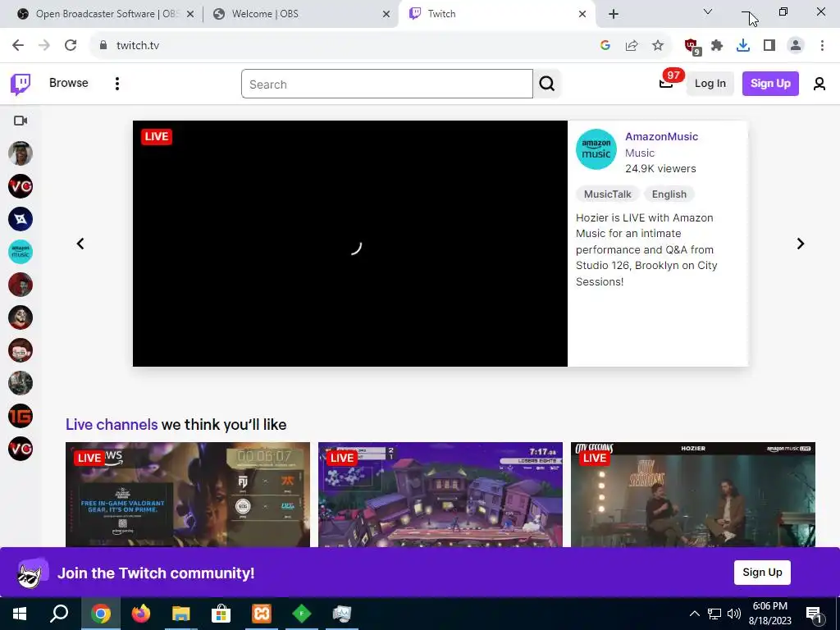Image resolution: width=840 pixels, height=630 pixels.
Task: Open the Windows notification center icon
Action: pos(815,614)
